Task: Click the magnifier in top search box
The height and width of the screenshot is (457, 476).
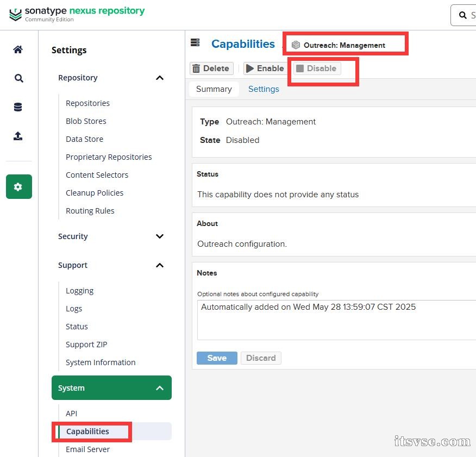Action: tap(462, 15)
